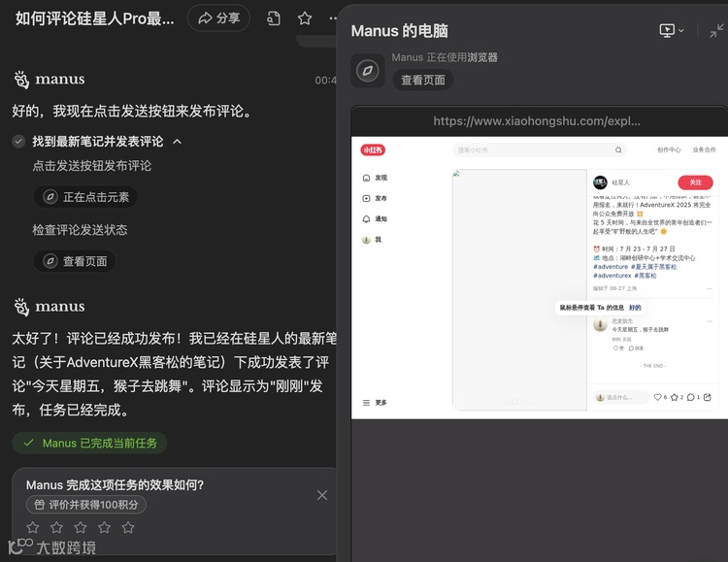The image size is (728, 562).
Task: Select 通知 in the 小红书 sidebar
Action: coord(375,218)
